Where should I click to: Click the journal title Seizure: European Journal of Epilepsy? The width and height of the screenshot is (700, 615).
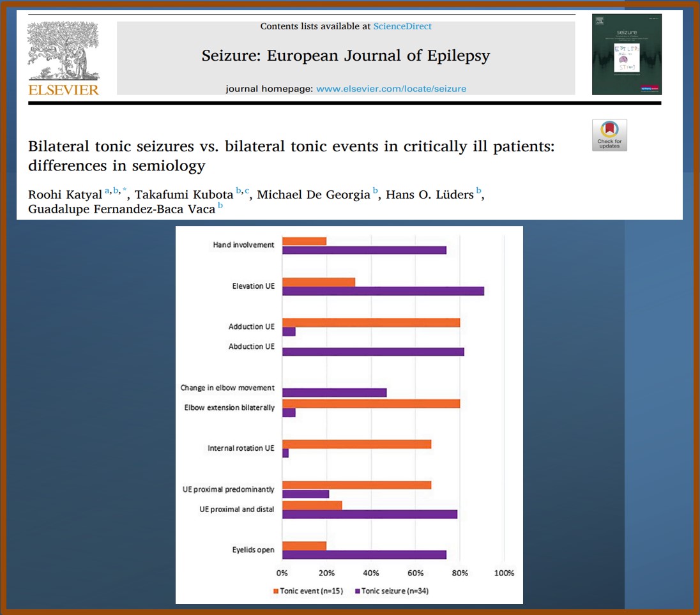(346, 56)
